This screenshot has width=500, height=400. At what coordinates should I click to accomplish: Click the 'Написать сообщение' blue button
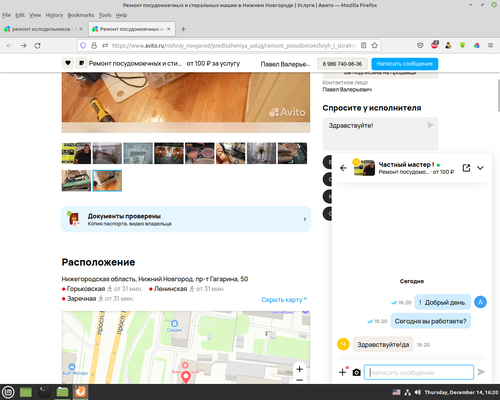(405, 64)
